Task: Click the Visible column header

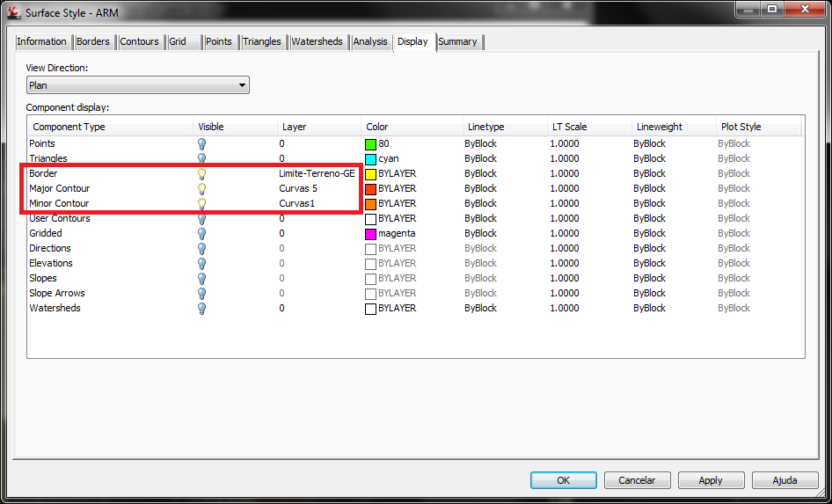Action: [235, 127]
